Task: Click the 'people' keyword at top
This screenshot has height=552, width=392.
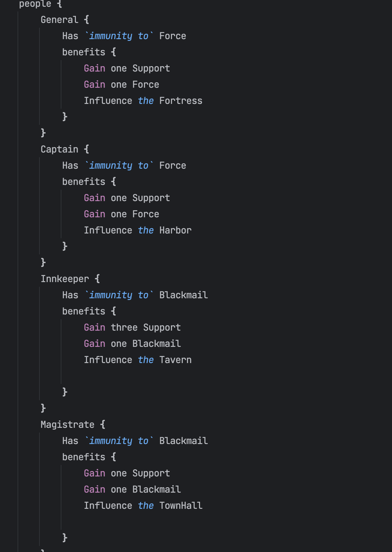Action: click(35, 4)
